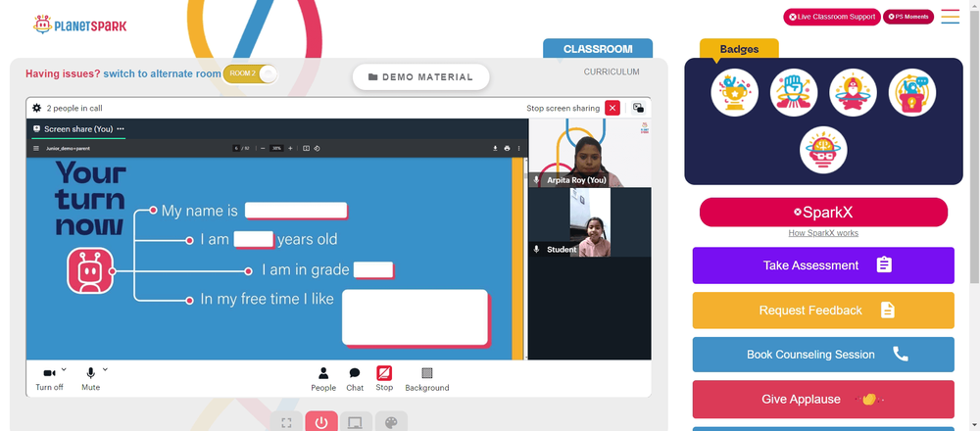
Task: Stop screen sharing with red X button
Action: [612, 108]
